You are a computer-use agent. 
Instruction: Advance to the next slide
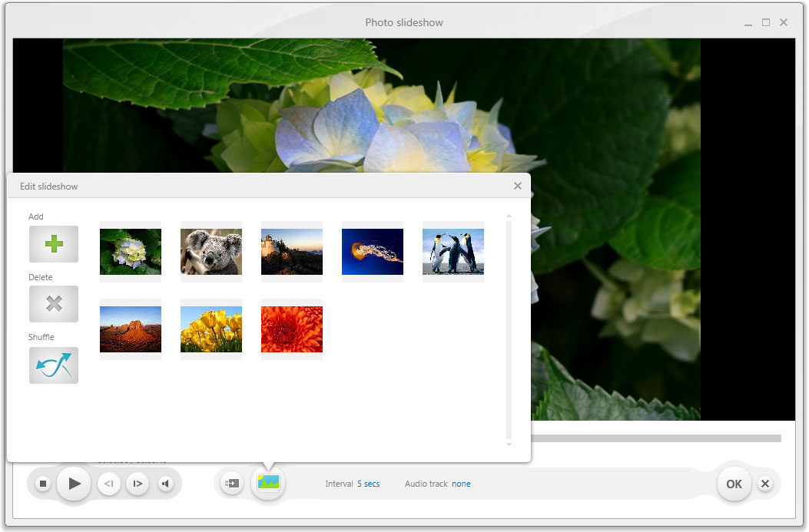[x=138, y=484]
